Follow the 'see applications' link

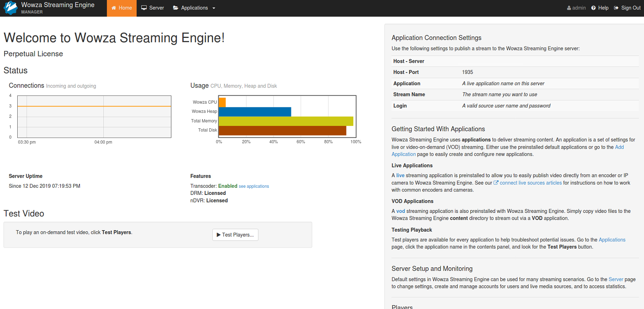click(x=254, y=186)
